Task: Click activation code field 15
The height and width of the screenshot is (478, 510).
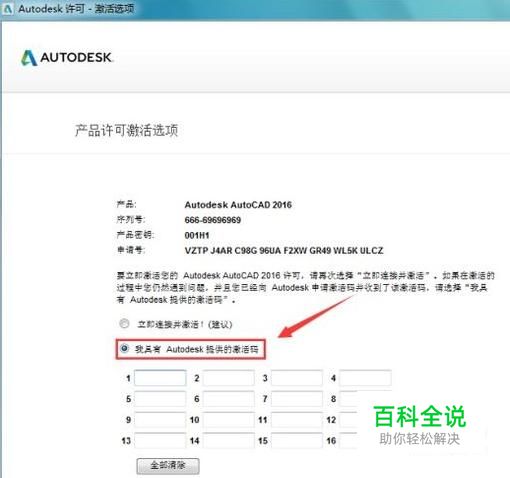Action: (x=297, y=441)
